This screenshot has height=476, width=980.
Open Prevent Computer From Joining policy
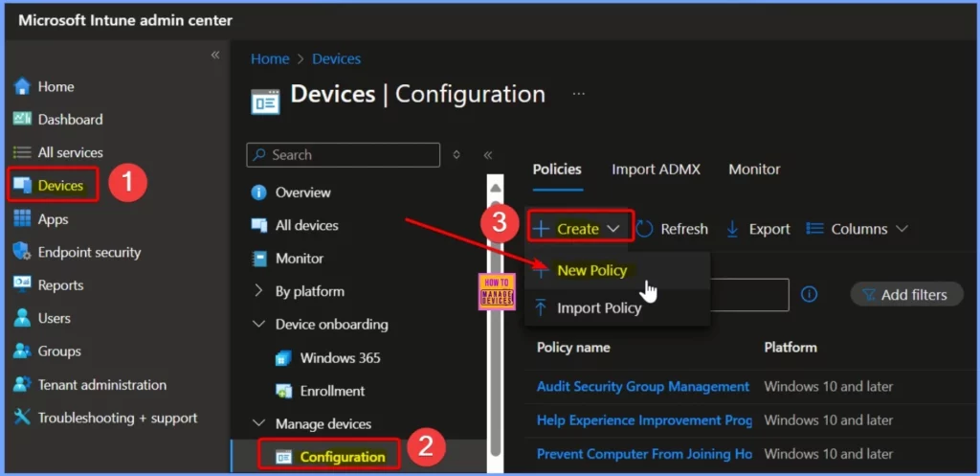(x=644, y=454)
